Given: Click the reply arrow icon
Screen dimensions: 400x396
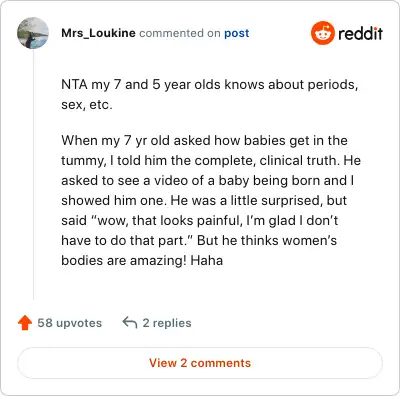Looking at the screenshot, I should tap(130, 323).
